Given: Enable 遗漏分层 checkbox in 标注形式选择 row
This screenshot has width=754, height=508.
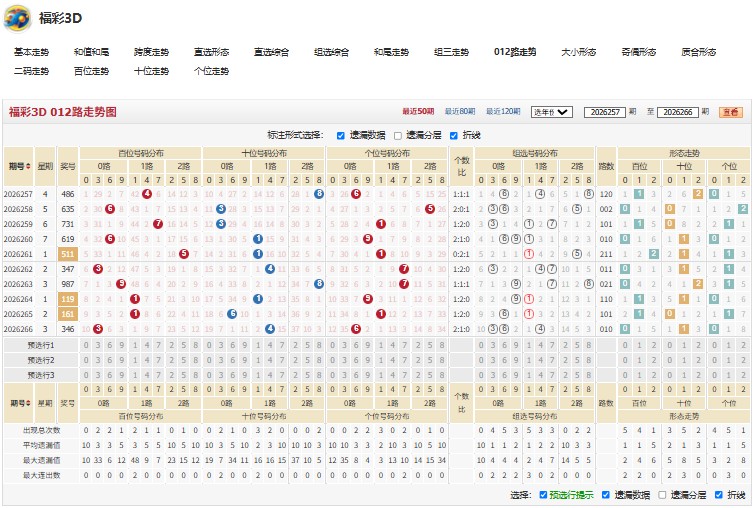Looking at the screenshot, I should 398,136.
